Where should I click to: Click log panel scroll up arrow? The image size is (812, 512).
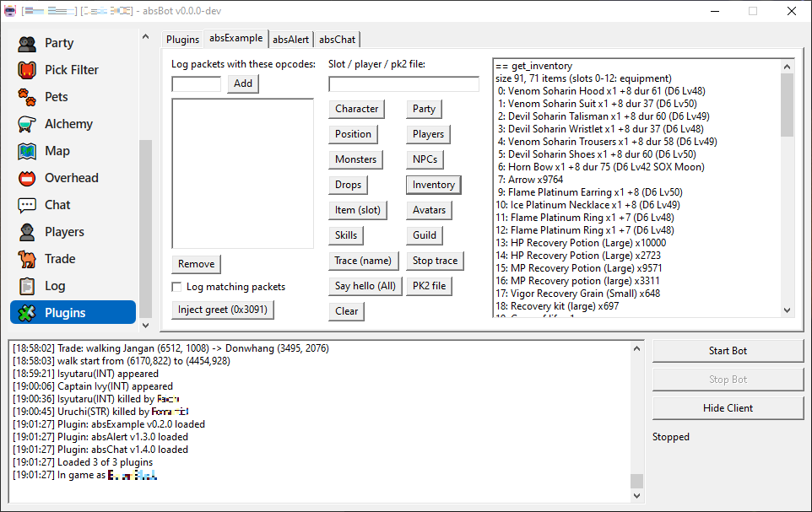coord(637,349)
